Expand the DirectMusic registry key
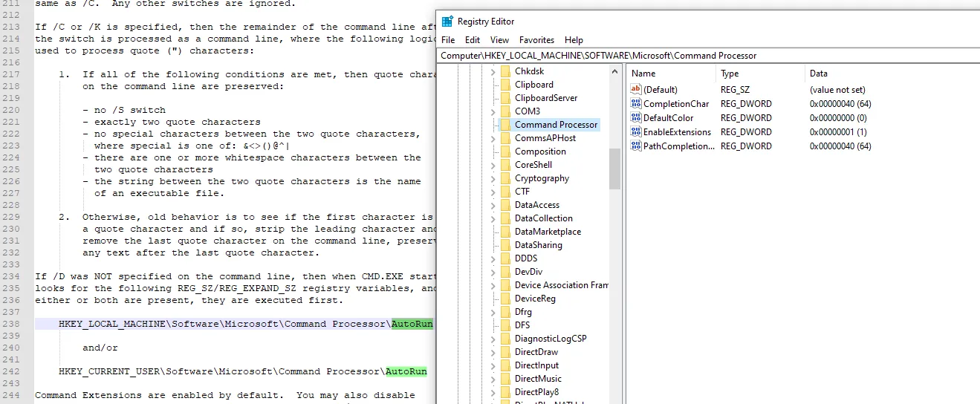This screenshot has height=404, width=980. (x=493, y=379)
